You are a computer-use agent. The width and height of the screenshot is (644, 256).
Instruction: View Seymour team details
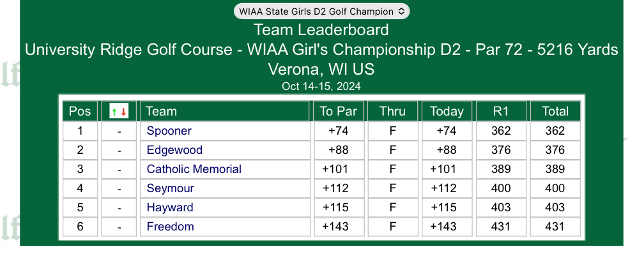pyautogui.click(x=171, y=188)
